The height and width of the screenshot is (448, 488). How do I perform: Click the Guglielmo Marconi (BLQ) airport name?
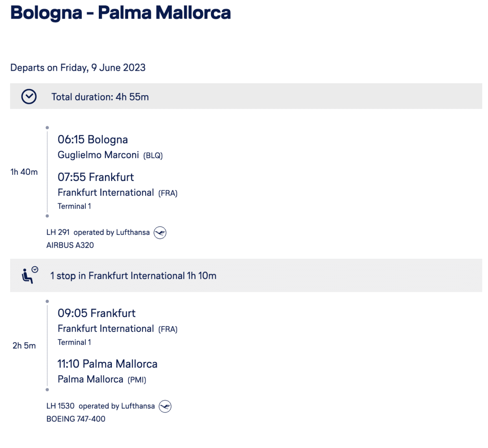(x=110, y=155)
